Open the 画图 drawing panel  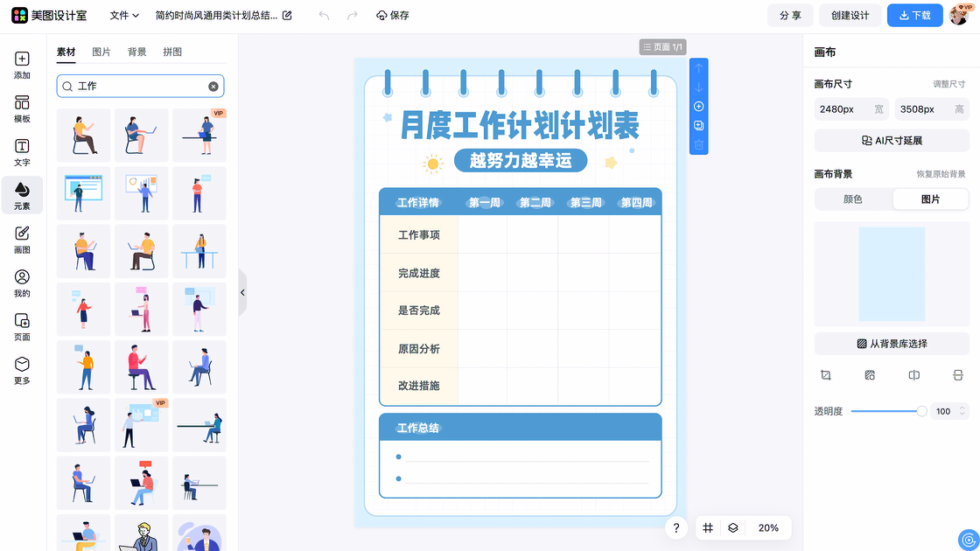22,240
